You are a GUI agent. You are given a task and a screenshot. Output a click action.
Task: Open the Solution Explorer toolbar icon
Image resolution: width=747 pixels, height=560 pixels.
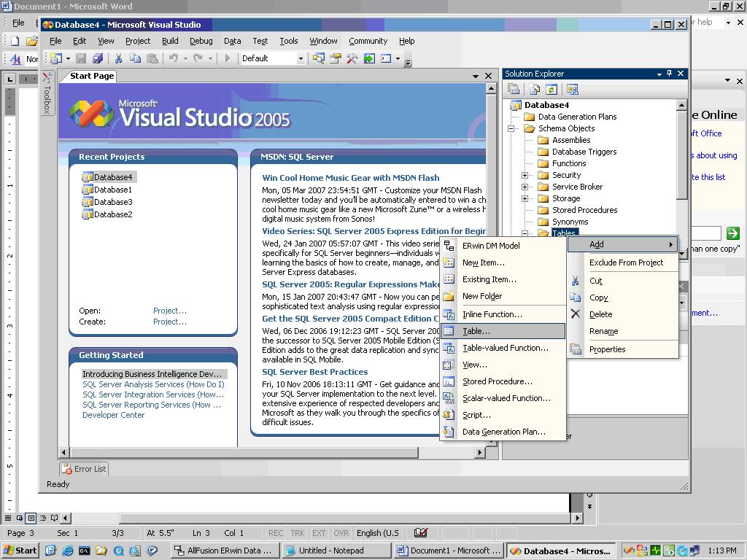[318, 58]
